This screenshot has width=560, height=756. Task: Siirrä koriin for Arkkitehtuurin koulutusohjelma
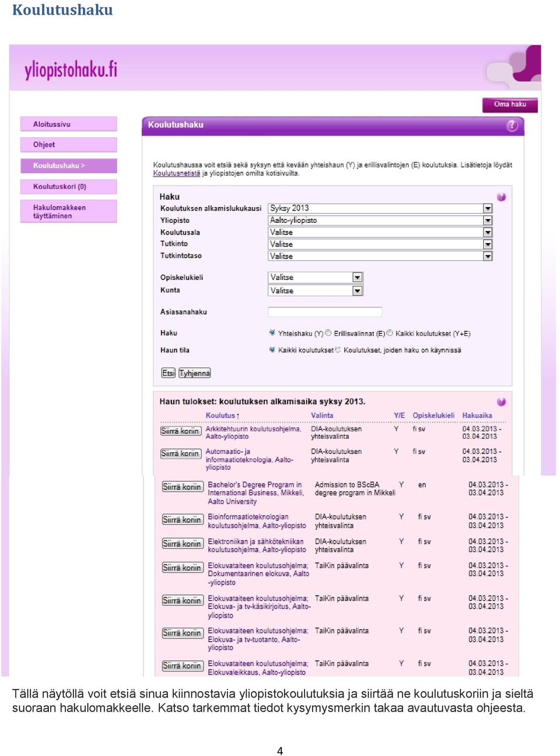tap(180, 431)
